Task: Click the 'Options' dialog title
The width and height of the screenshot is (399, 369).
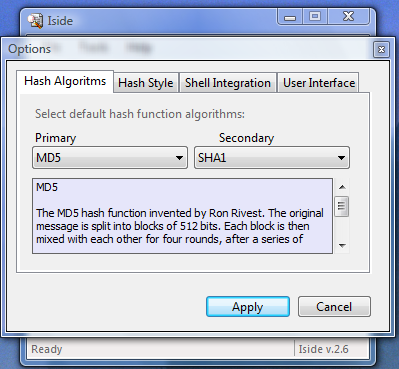Action: pos(29,49)
